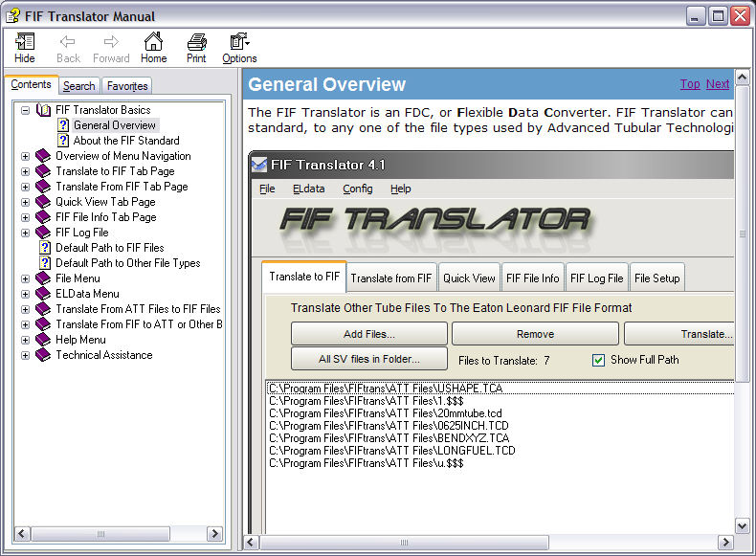Click the purple book icon beside FIF Log File
756x556 pixels.
tap(43, 233)
